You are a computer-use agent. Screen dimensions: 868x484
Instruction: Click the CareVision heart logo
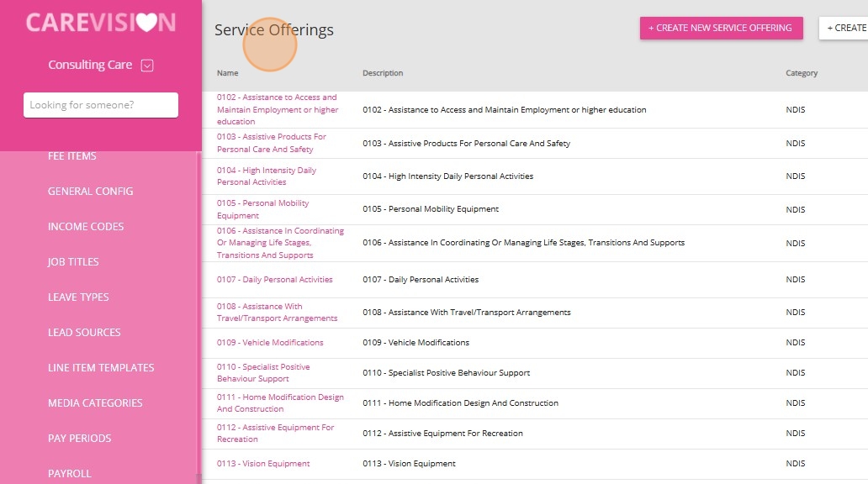(101, 22)
